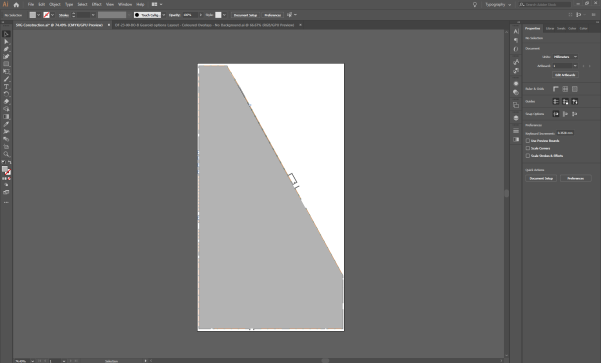Open the lightbulb Discover icon

click(x=475, y=5)
